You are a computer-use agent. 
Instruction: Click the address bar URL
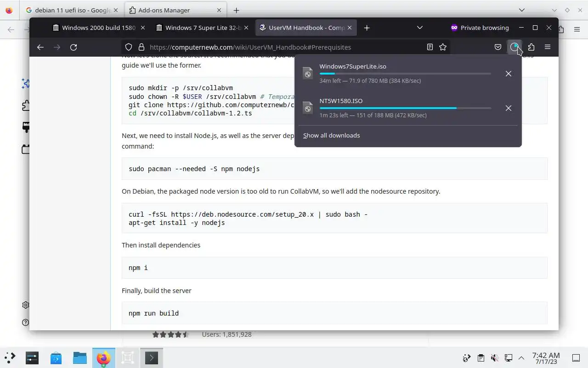pos(250,47)
